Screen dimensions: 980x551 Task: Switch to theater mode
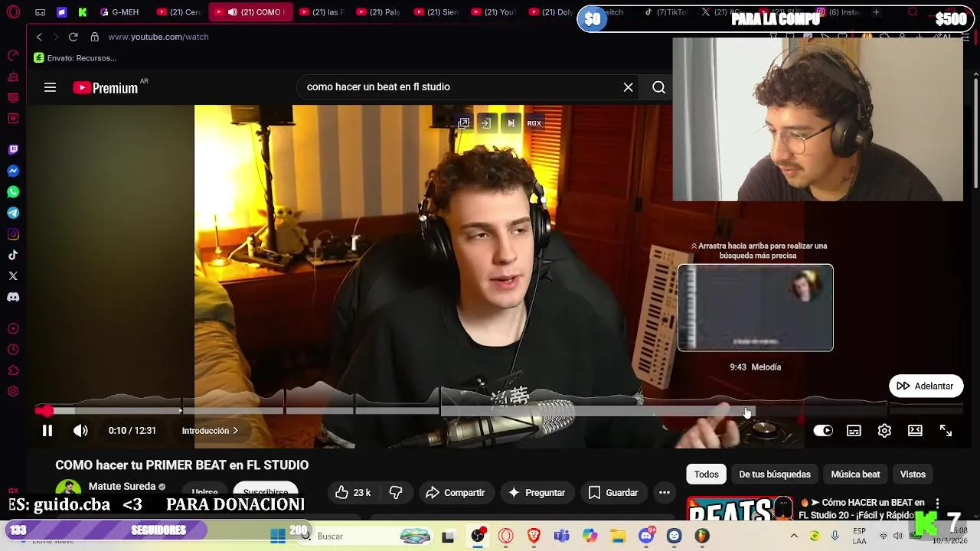(915, 431)
